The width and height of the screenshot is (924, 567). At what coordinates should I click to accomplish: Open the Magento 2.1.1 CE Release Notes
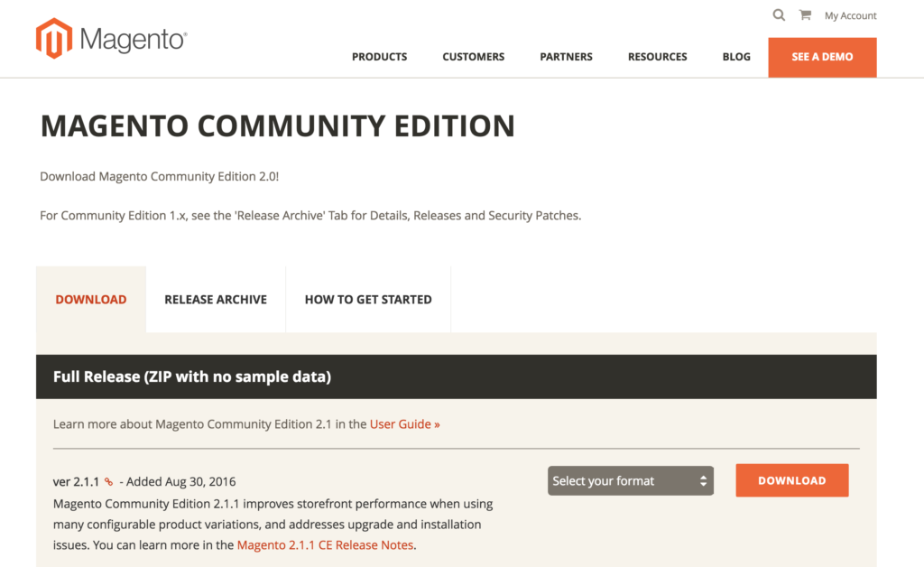(x=325, y=545)
